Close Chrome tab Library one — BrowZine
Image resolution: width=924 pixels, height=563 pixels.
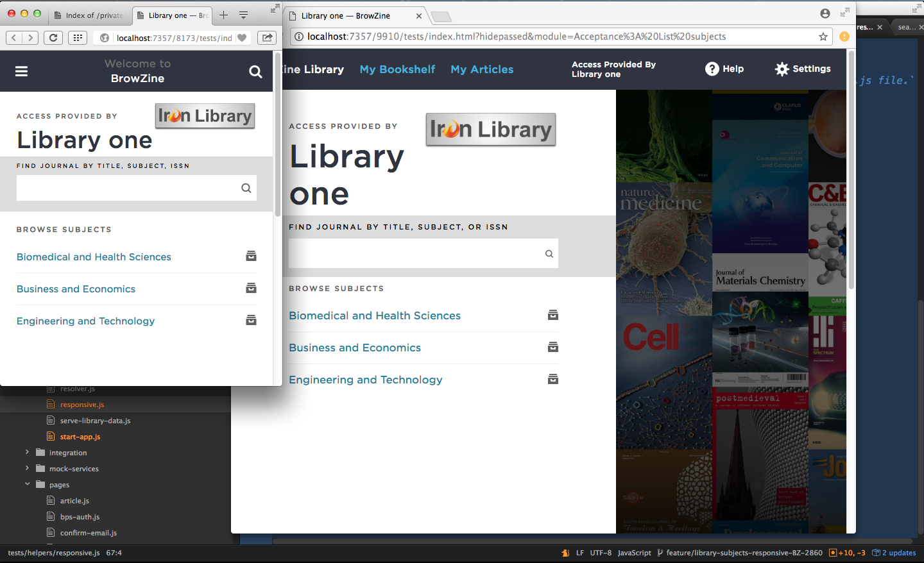coord(419,16)
